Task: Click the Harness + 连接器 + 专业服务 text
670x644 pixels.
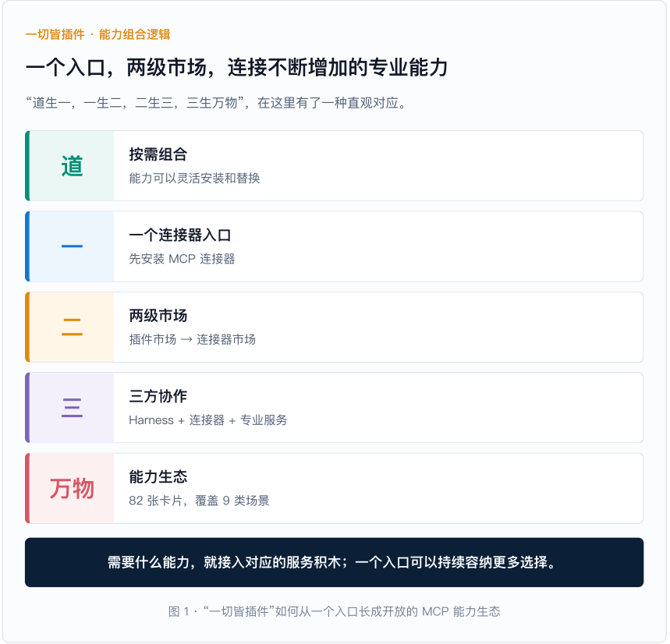Action: pos(208,420)
